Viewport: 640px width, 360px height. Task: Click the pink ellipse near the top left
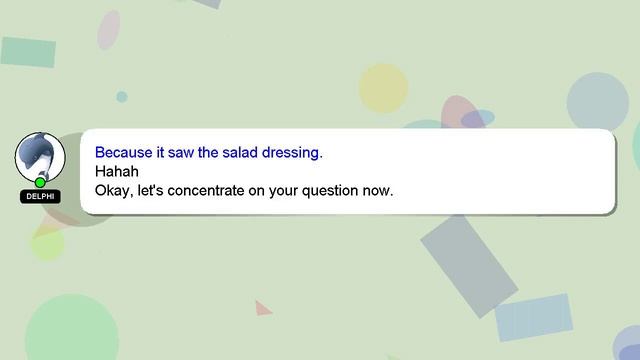pyautogui.click(x=109, y=30)
